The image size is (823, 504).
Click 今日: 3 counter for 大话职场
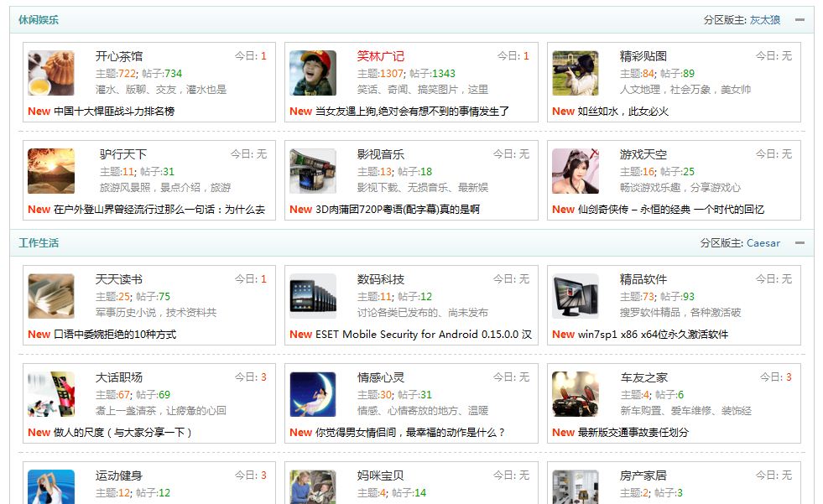pos(250,377)
